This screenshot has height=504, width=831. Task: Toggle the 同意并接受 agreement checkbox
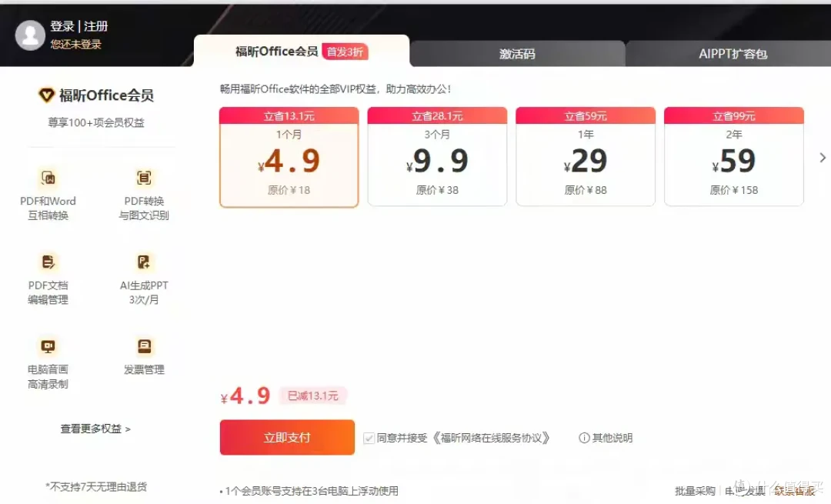(x=369, y=439)
